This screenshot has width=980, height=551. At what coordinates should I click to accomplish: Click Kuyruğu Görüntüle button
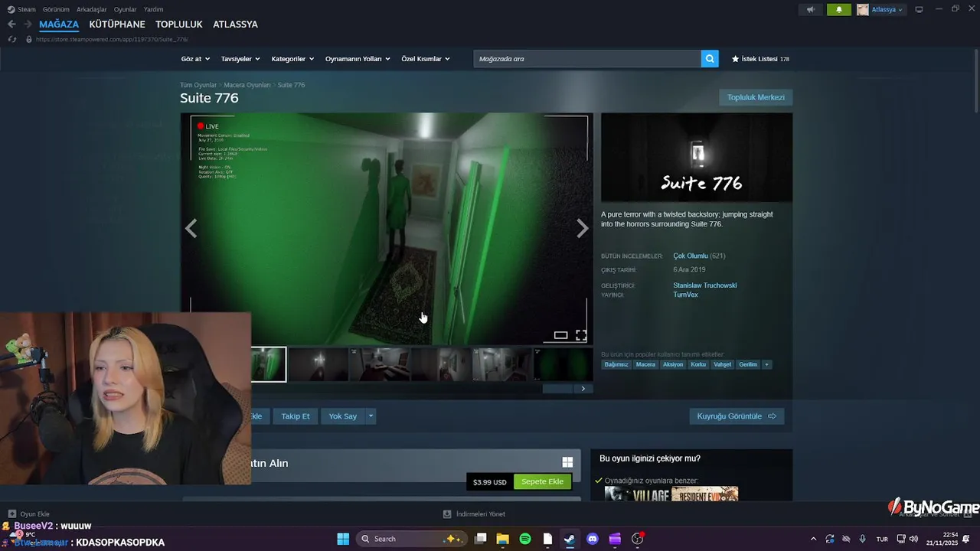pos(737,416)
